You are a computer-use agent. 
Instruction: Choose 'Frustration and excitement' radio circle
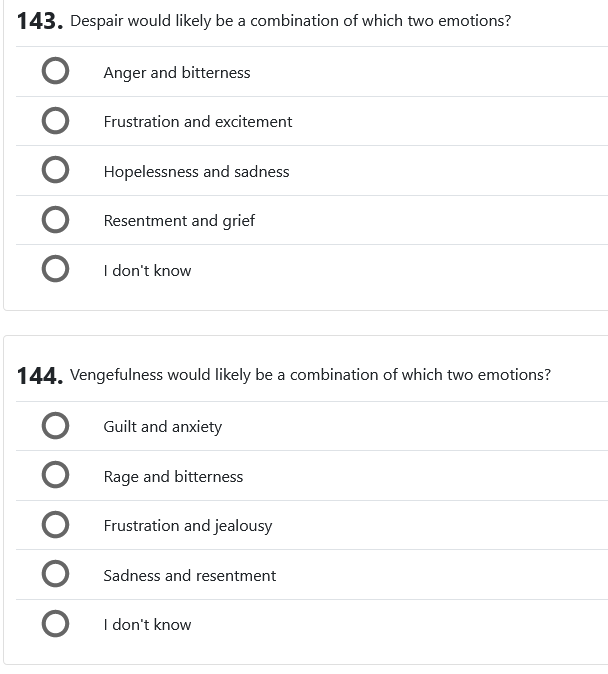56,121
